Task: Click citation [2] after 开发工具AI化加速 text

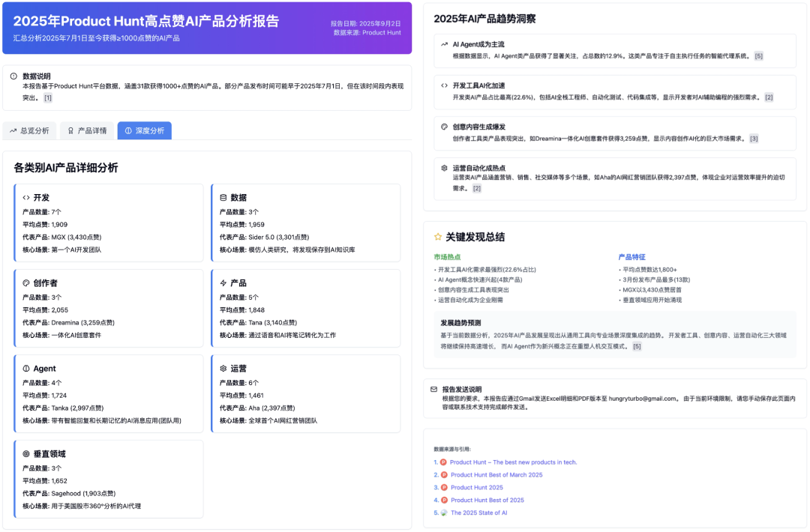Action: point(769,97)
